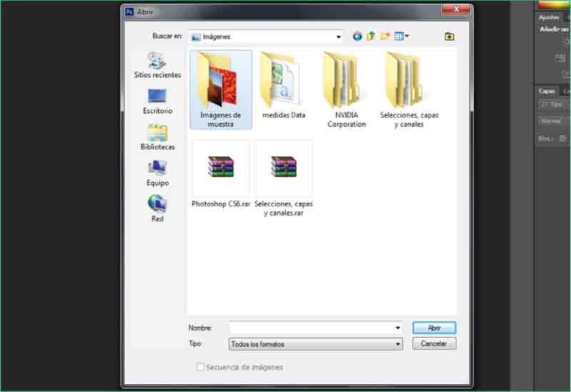
Task: Go up one folder level
Action: coord(371,36)
